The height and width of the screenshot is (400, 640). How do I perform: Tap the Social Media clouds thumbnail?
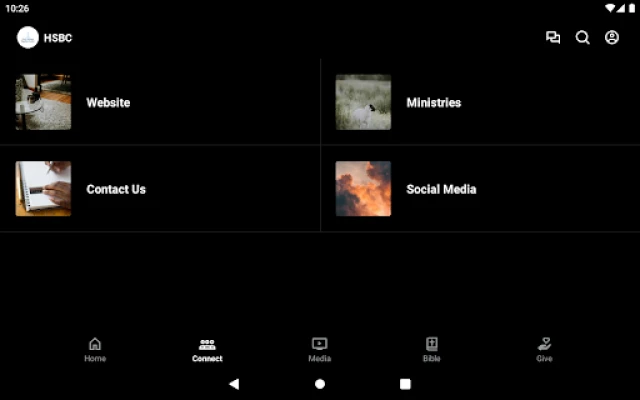click(x=363, y=189)
